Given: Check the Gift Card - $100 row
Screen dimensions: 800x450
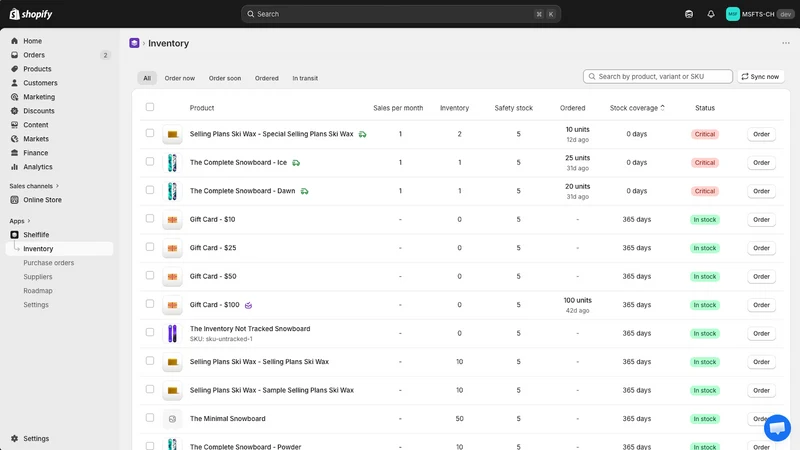Looking at the screenshot, I should 149,304.
